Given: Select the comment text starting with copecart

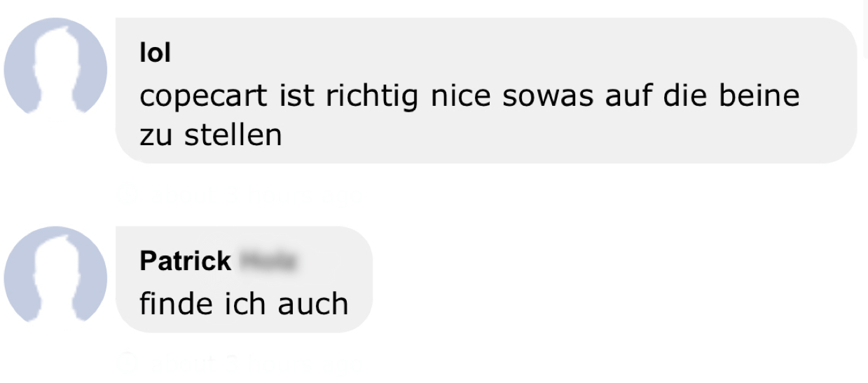Looking at the screenshot, I should [x=469, y=114].
